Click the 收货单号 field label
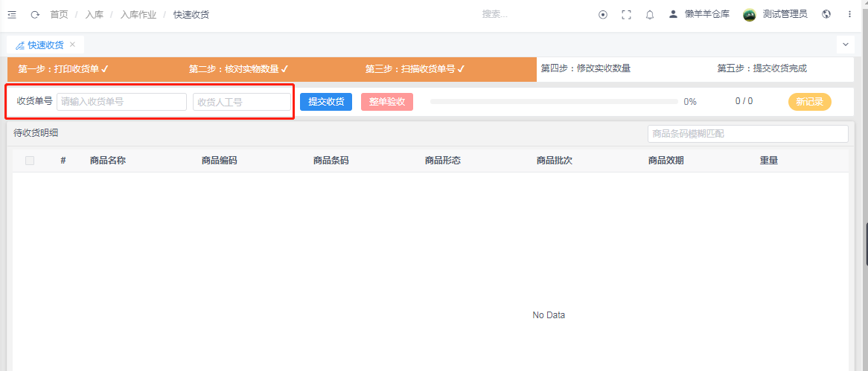The image size is (868, 371). click(x=35, y=101)
